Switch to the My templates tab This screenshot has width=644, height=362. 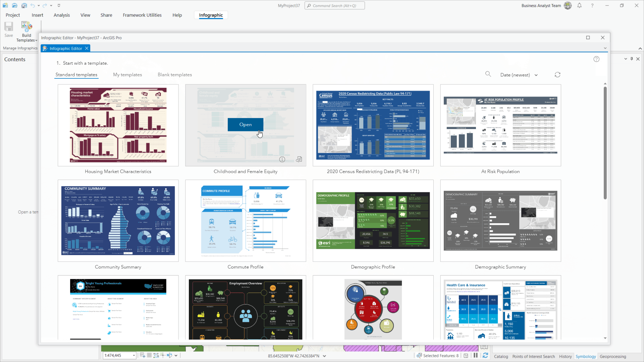127,74
